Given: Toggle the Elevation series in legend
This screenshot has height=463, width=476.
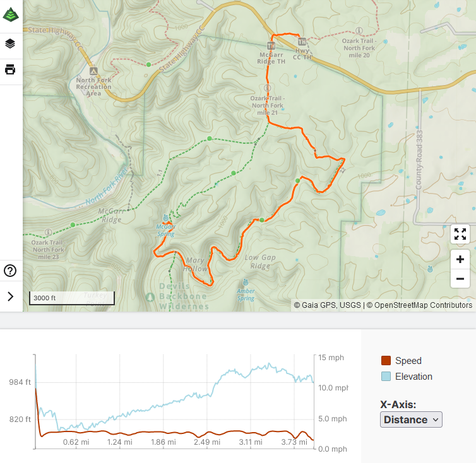Looking at the screenshot, I should [x=414, y=377].
